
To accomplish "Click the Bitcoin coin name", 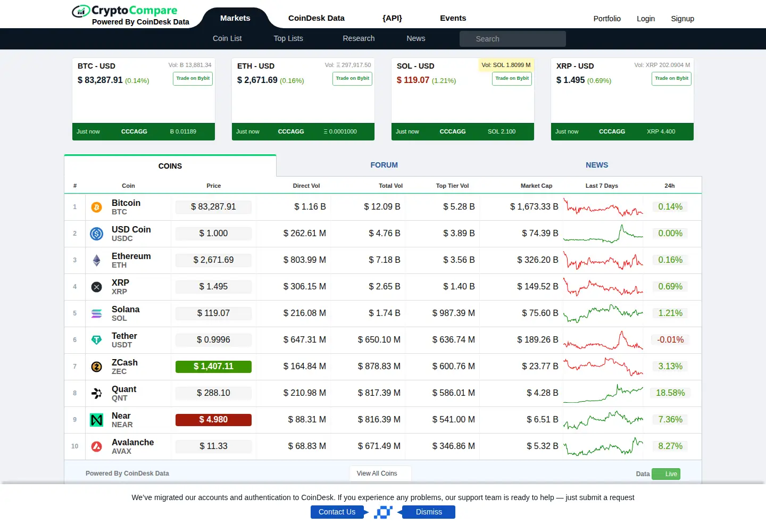I will click(126, 203).
